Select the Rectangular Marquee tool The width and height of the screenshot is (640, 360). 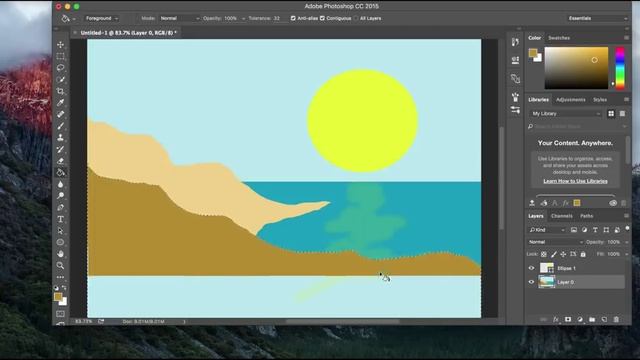(60, 56)
